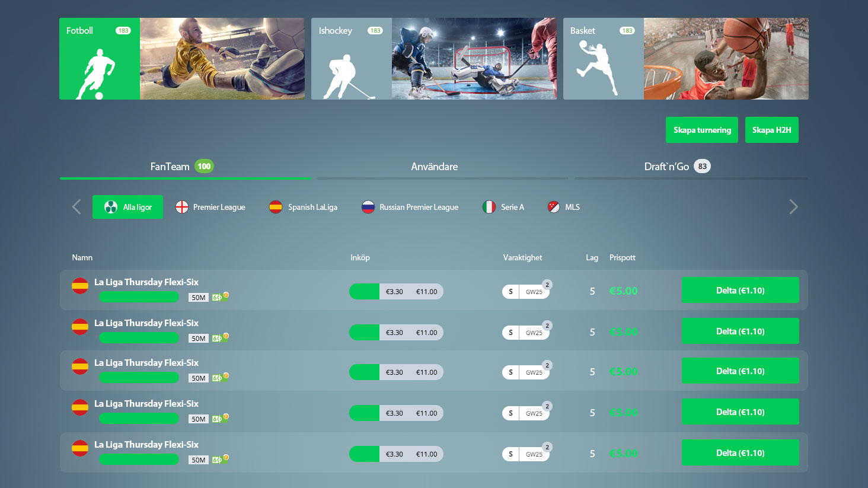The image size is (868, 488).
Task: Select the Basket player silhouette icon
Action: click(x=597, y=68)
